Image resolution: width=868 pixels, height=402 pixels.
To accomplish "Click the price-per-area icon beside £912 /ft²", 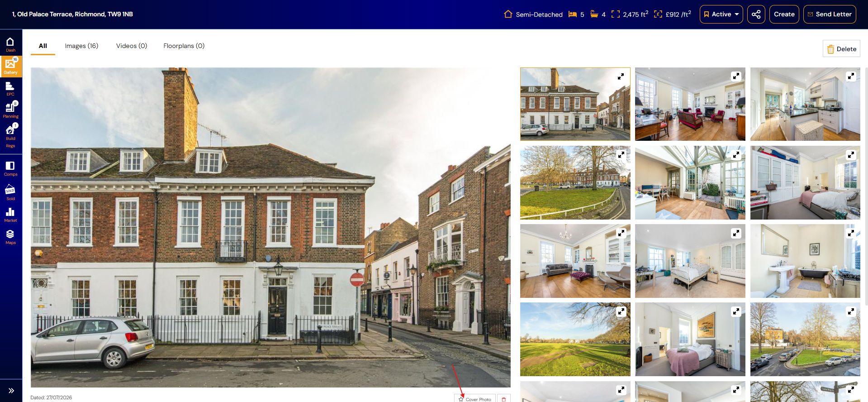I will pos(658,14).
